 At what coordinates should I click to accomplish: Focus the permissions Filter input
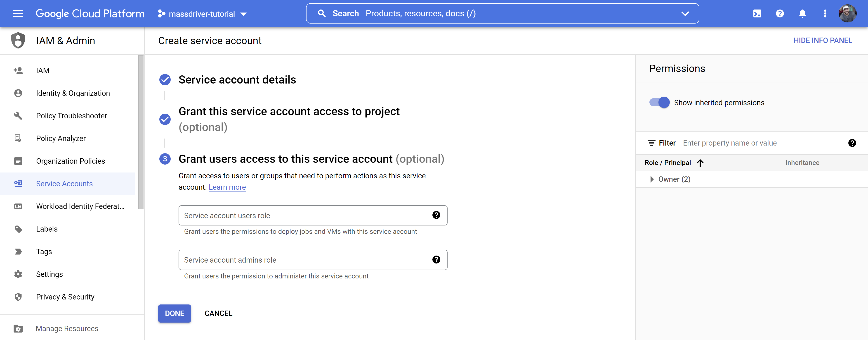pos(762,143)
